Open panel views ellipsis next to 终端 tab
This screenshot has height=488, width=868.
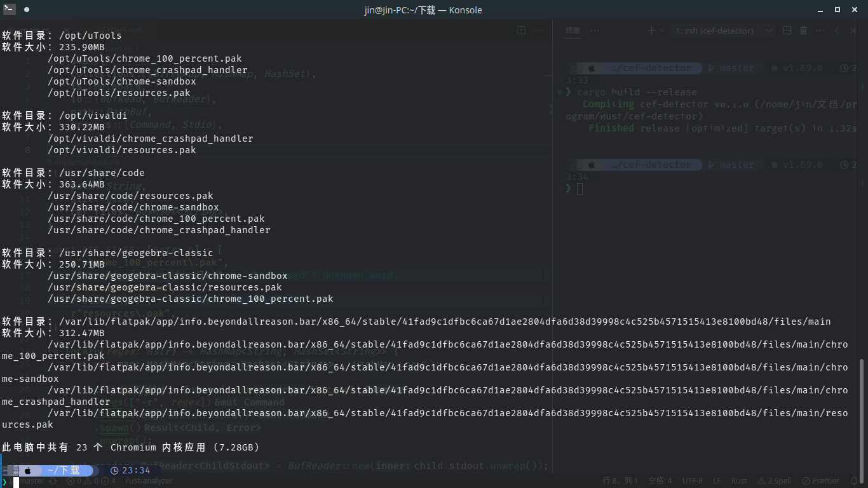(594, 30)
